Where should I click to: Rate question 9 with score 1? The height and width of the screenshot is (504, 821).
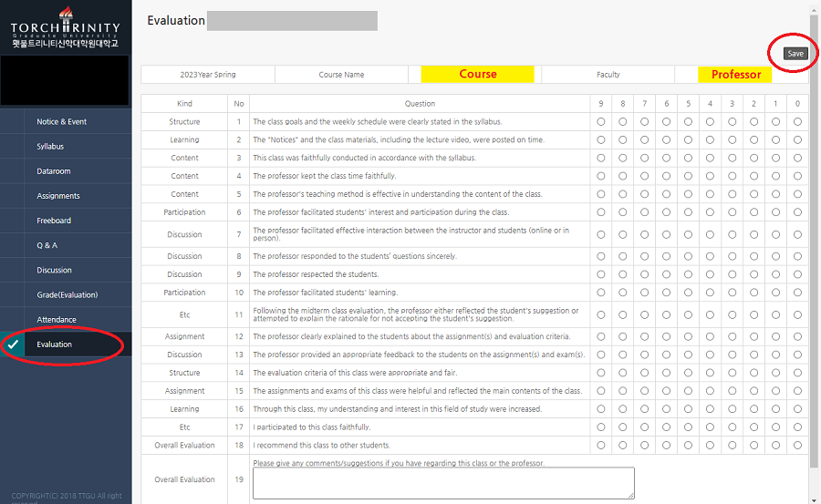(775, 274)
